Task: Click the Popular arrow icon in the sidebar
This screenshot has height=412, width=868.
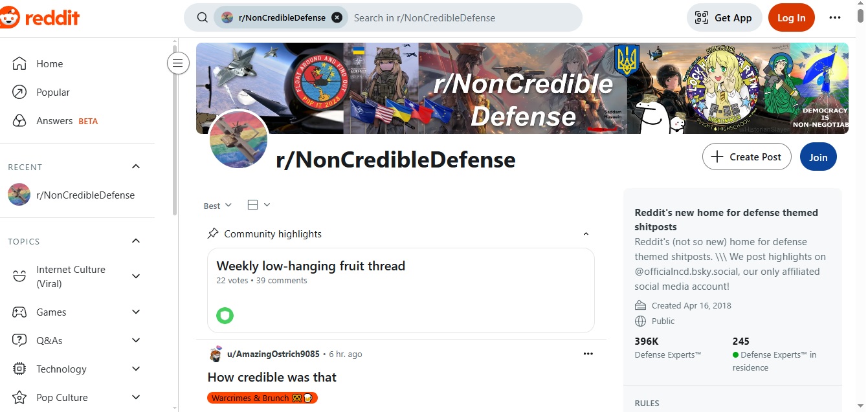Action: [x=19, y=92]
